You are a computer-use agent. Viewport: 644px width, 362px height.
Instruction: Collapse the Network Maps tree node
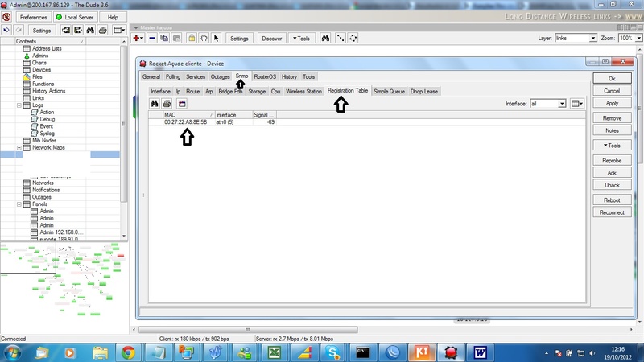tap(19, 148)
